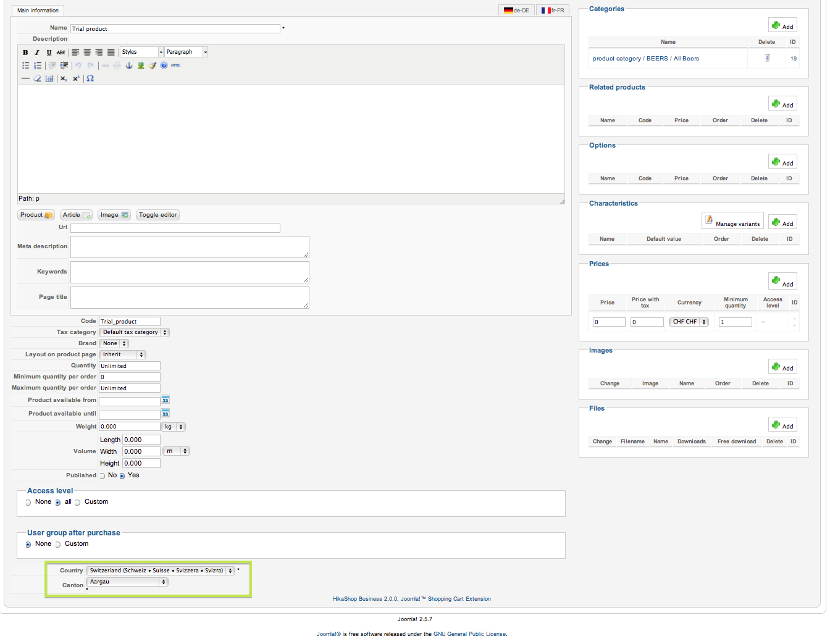The image size is (830, 644).
Task: Insert a horizontal rule
Action: 25,78
